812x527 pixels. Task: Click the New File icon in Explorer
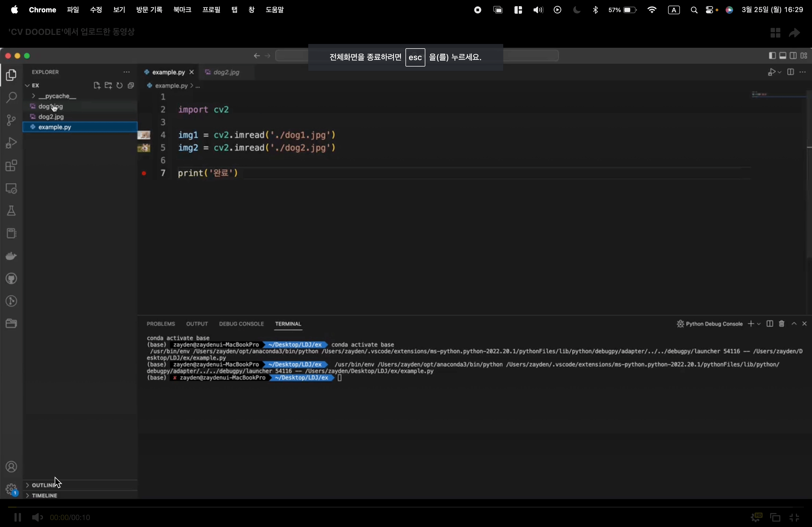point(97,86)
